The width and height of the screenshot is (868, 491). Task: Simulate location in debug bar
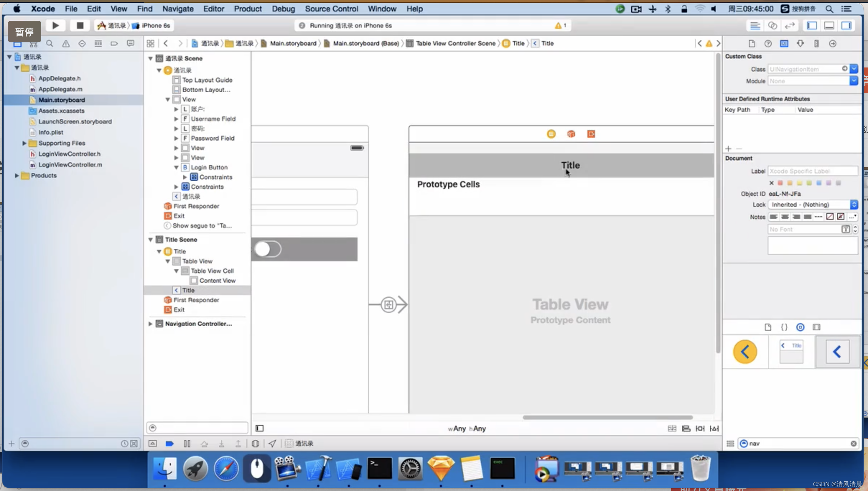(x=272, y=444)
